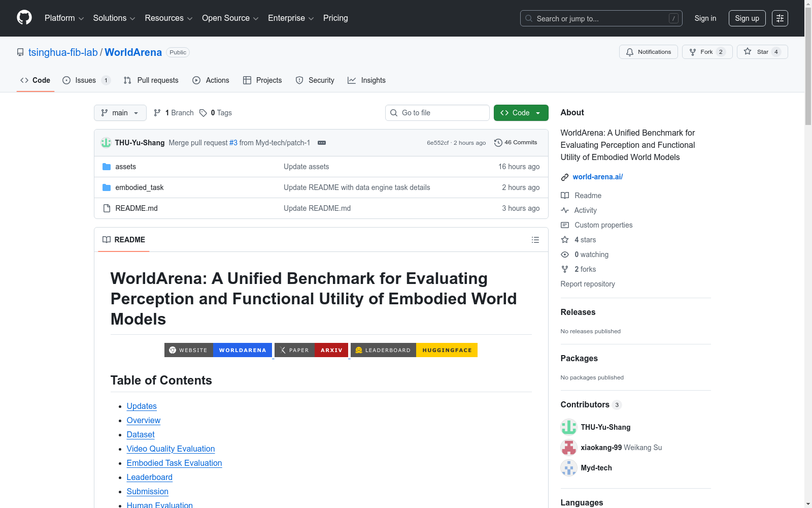Click the branch icon beside 1 Branch
This screenshot has width=812, height=508.
click(x=157, y=113)
